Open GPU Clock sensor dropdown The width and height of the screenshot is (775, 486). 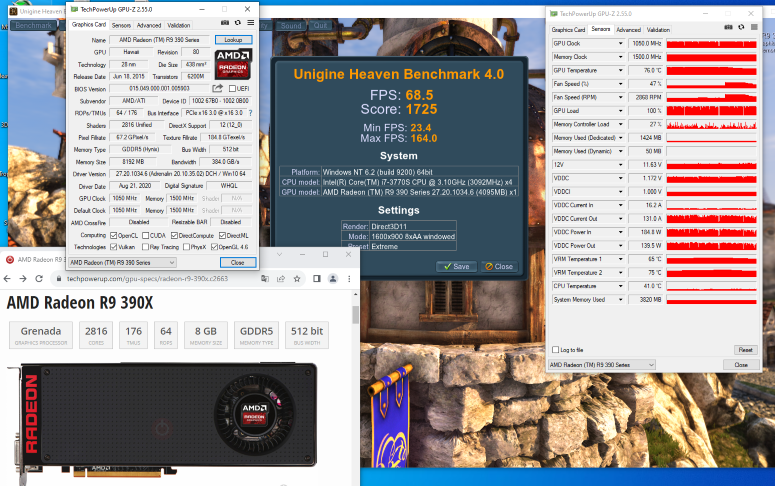621,44
